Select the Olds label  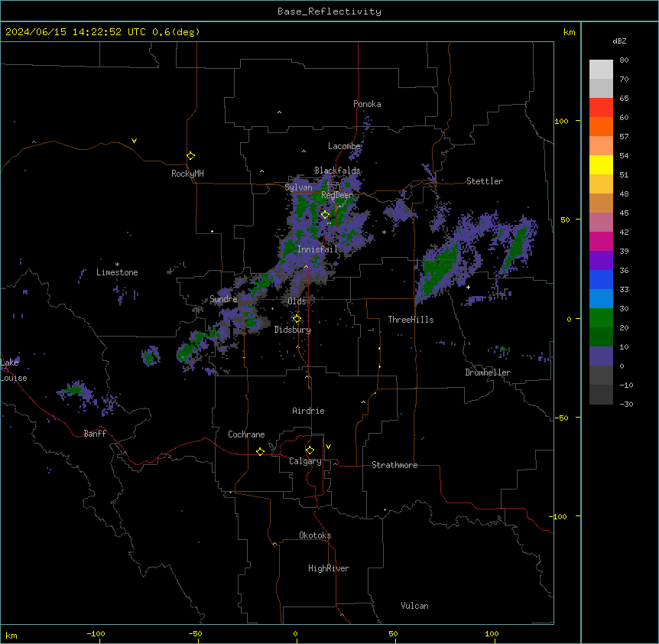(297, 301)
